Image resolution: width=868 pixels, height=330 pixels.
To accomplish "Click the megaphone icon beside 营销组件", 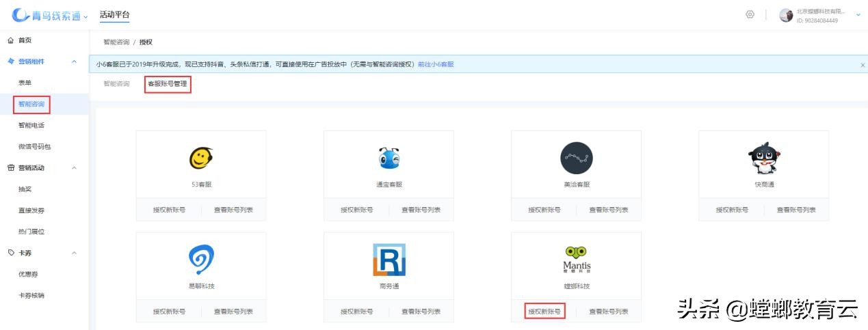I will (10, 61).
